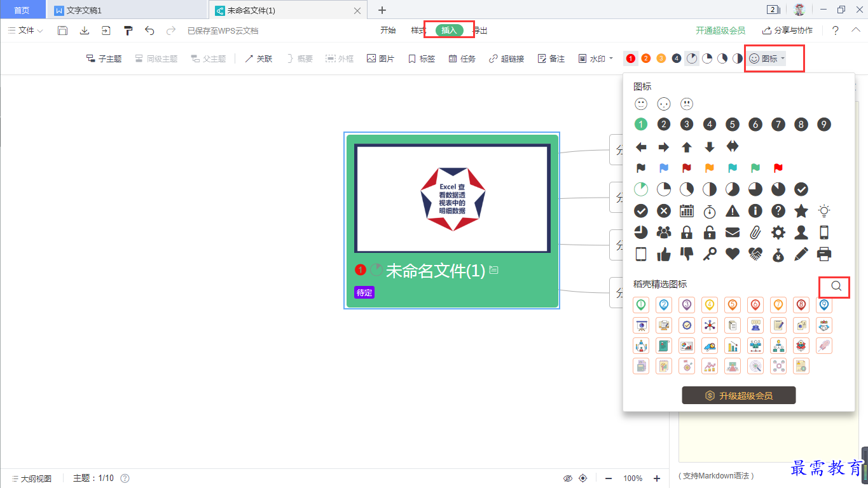Insert the sad face icon
868x488 pixels.
(x=687, y=104)
